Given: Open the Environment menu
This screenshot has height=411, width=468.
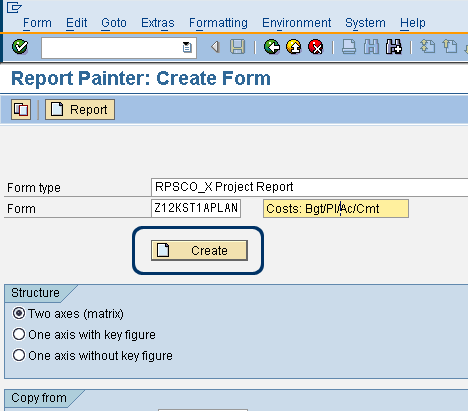Looking at the screenshot, I should (296, 23).
